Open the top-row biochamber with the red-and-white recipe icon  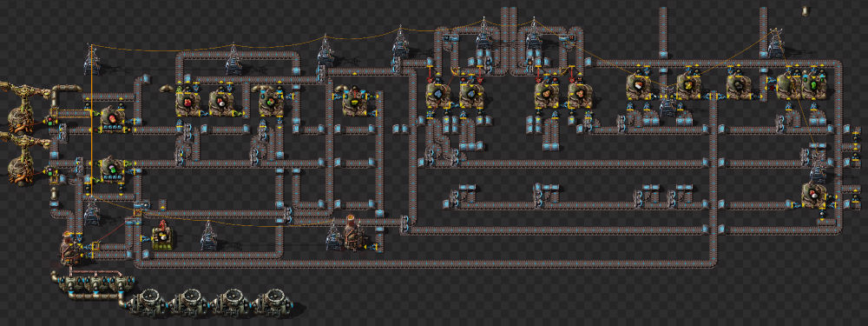221,103
